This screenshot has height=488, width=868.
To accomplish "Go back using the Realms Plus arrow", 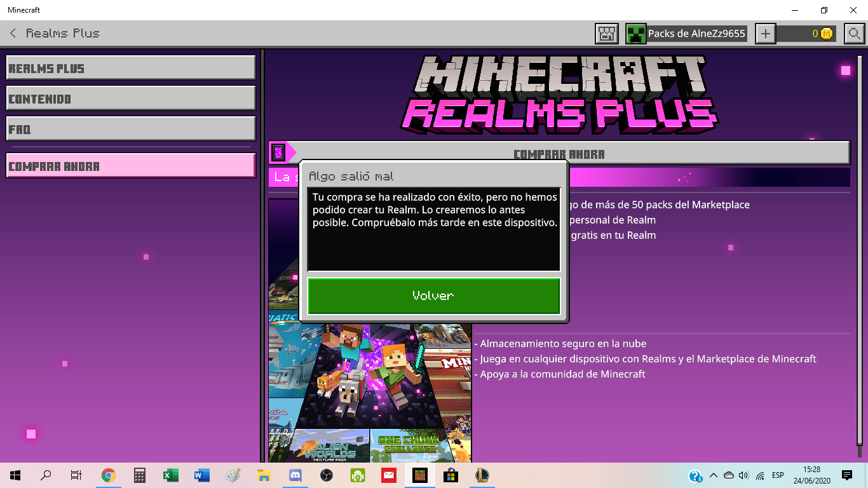I will pos(13,33).
